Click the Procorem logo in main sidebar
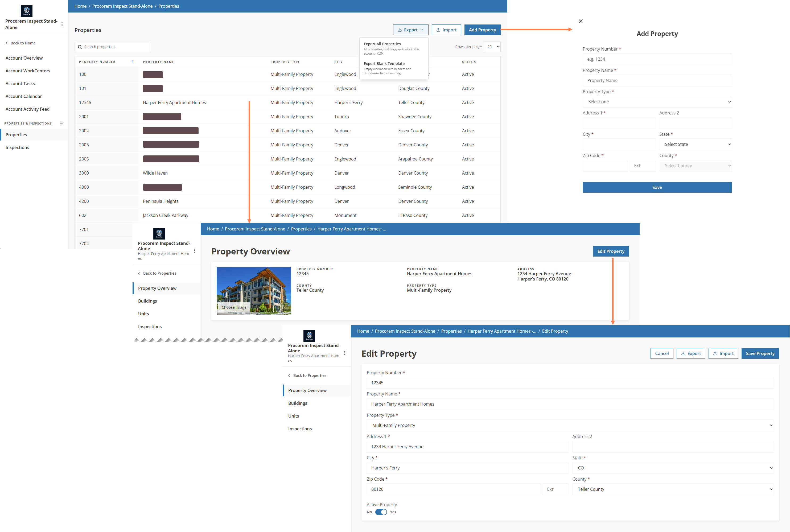Viewport: 790px width, 532px height. pos(26,11)
